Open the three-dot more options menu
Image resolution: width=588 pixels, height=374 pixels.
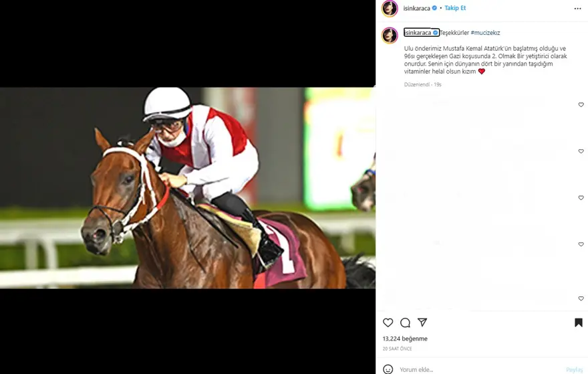coord(577,9)
